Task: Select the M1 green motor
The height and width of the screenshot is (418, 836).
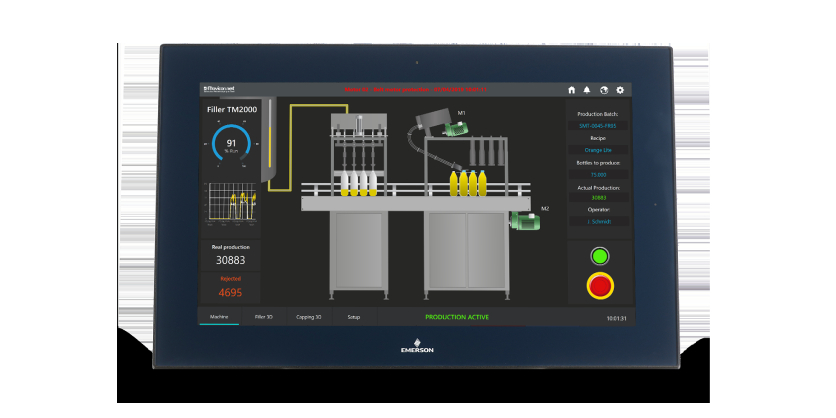Action: (456, 130)
